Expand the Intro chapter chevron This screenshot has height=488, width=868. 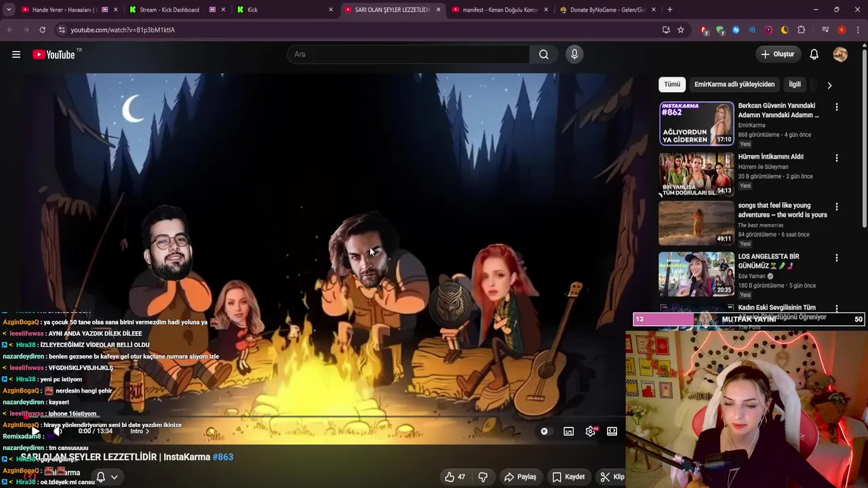click(147, 431)
